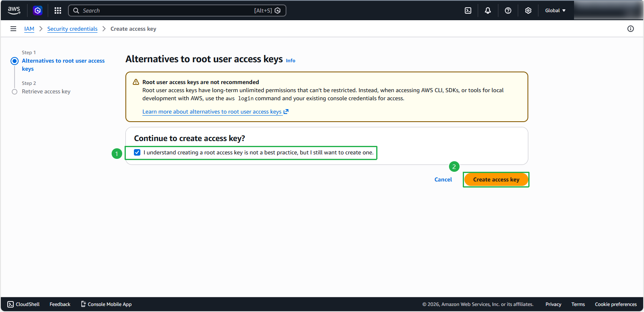Image resolution: width=644 pixels, height=312 pixels.
Task: Open Feedback in the footer
Action: 60,304
